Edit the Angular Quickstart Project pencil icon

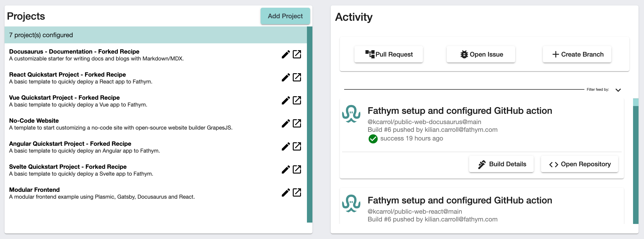(x=285, y=147)
